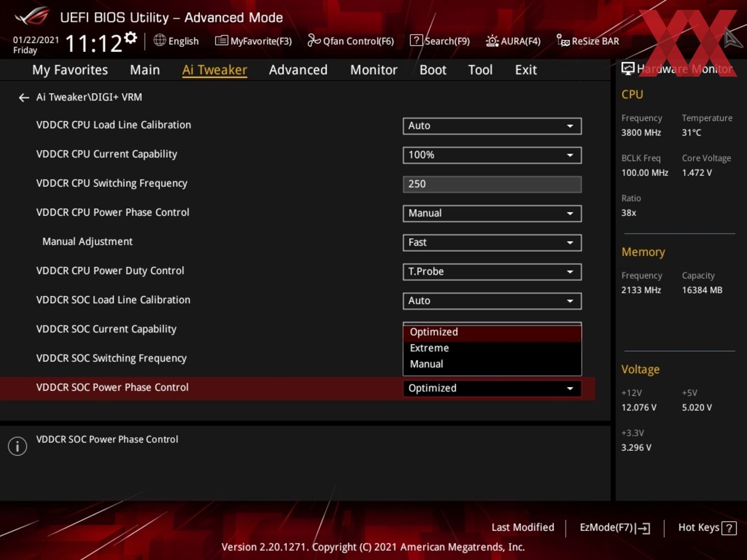This screenshot has height=560, width=747.
Task: Open Qfan Control fan icon
Action: [314, 40]
